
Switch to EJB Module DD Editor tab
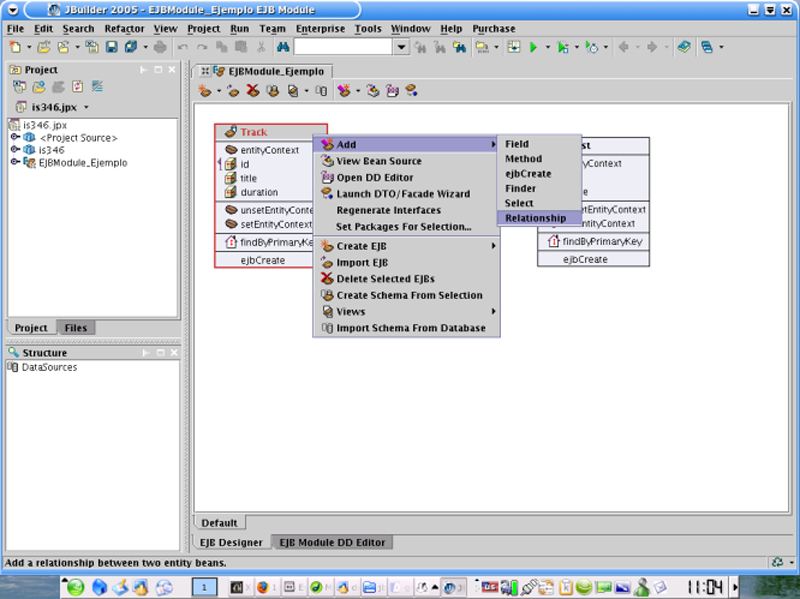332,543
